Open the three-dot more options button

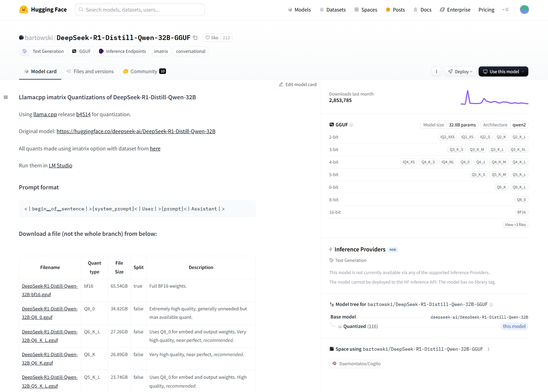tap(437, 71)
